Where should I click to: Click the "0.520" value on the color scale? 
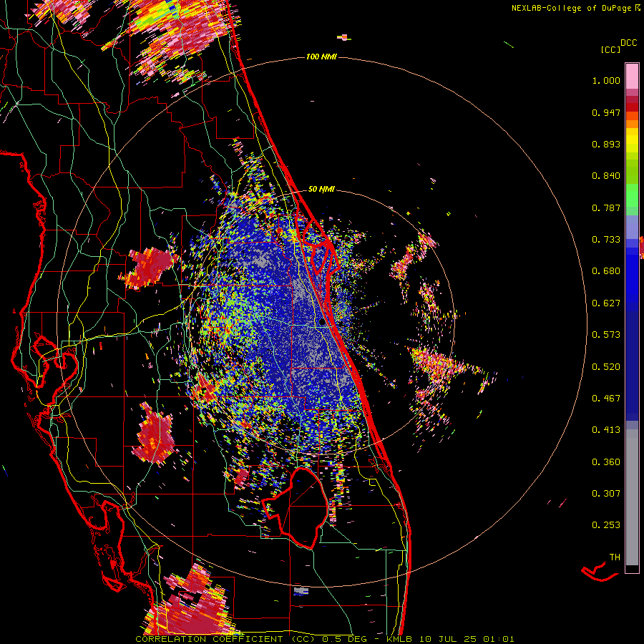pyautogui.click(x=606, y=367)
